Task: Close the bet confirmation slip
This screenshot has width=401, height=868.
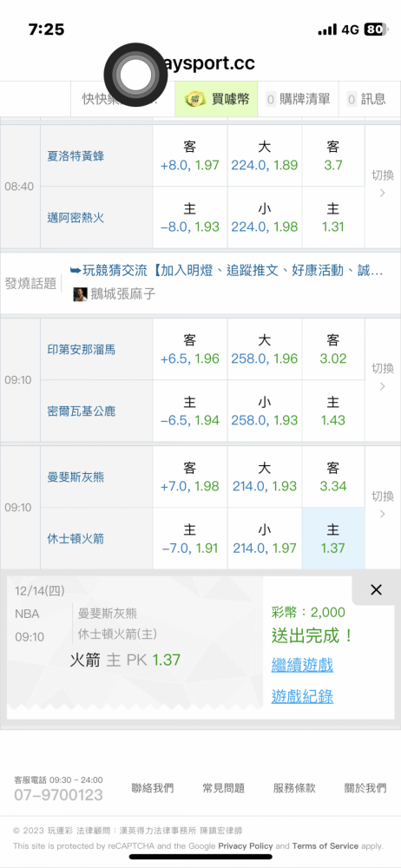Action: click(376, 590)
